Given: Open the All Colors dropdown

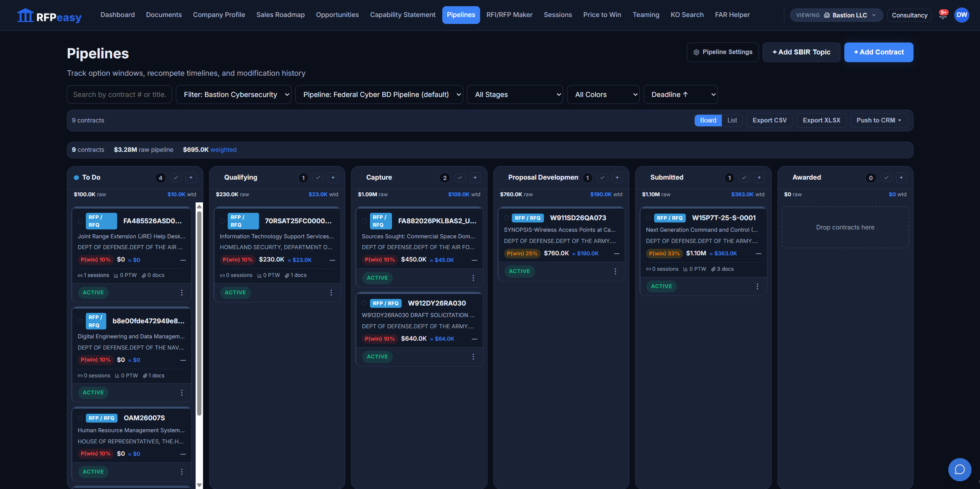Looking at the screenshot, I should pos(603,94).
